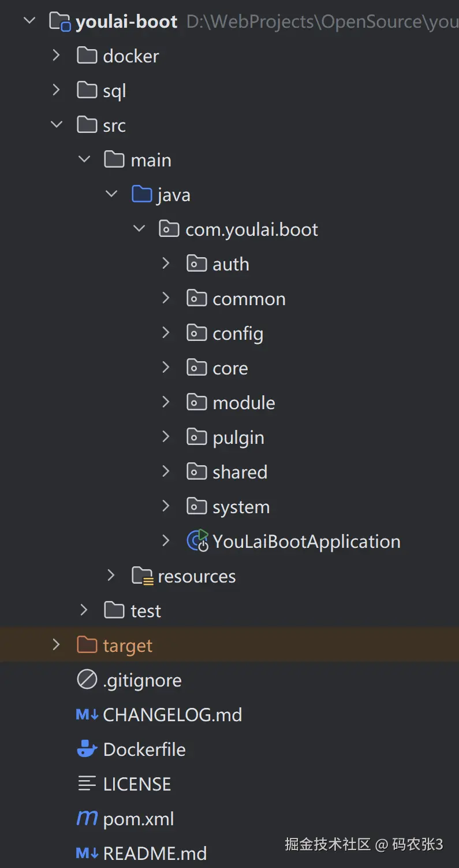The height and width of the screenshot is (868, 459).
Task: Click the orange target folder icon
Action: [x=87, y=645]
